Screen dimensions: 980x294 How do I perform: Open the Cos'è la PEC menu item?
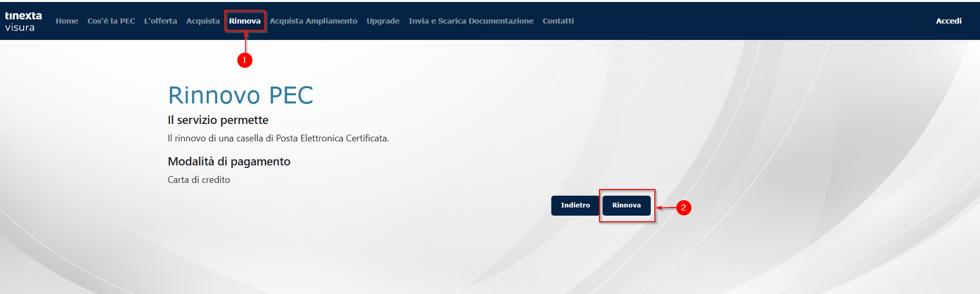coord(111,21)
